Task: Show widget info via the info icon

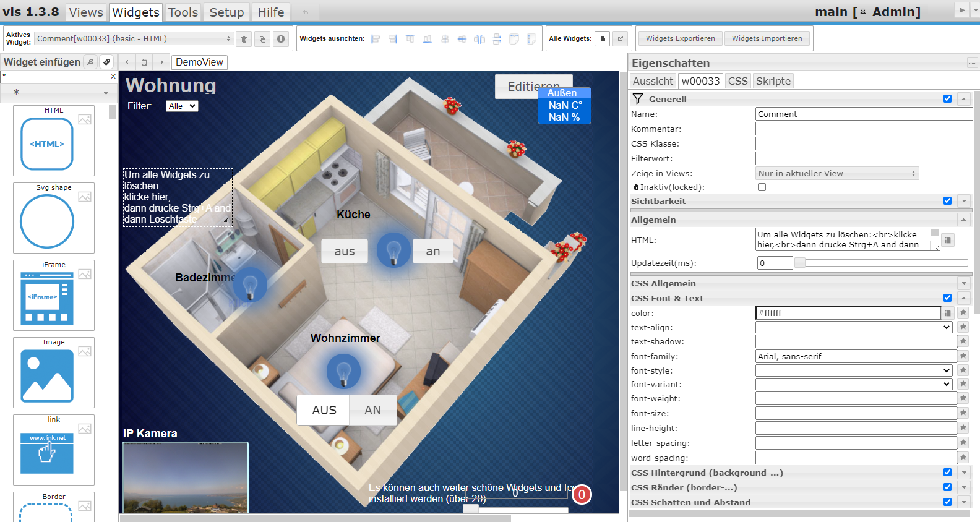Action: [281, 39]
